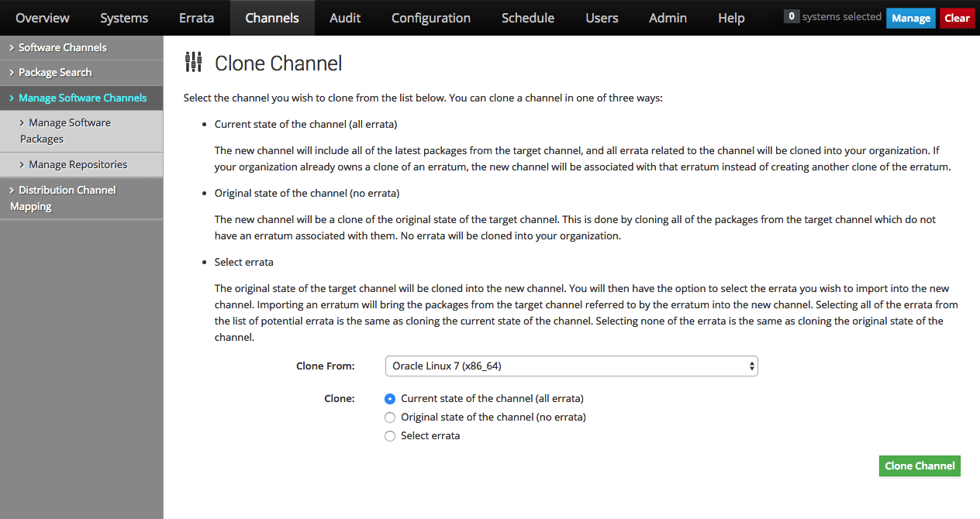Open the Audit tab
Image resolution: width=980 pixels, height=519 pixels.
[345, 18]
